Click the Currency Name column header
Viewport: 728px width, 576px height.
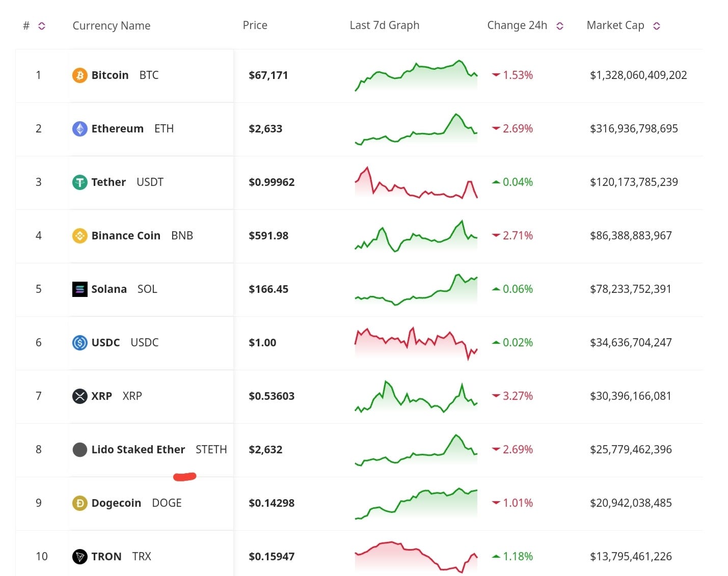[111, 25]
